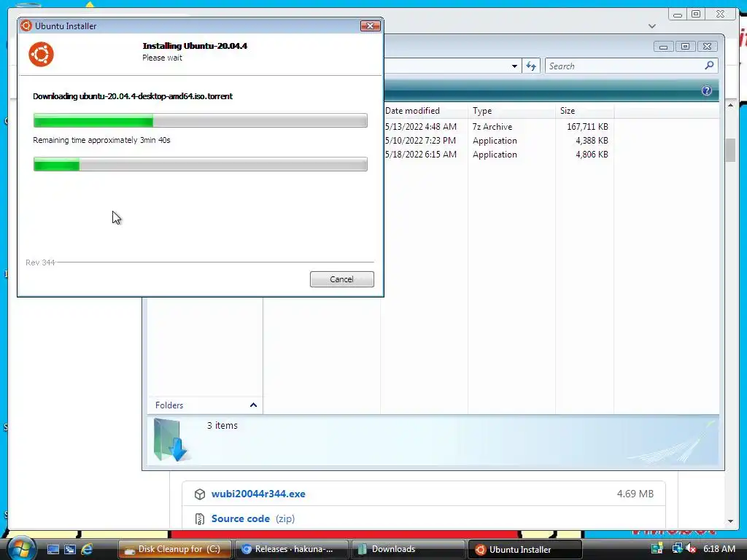
Task: Click the Ubuntu logo in the installer header
Action: point(41,54)
